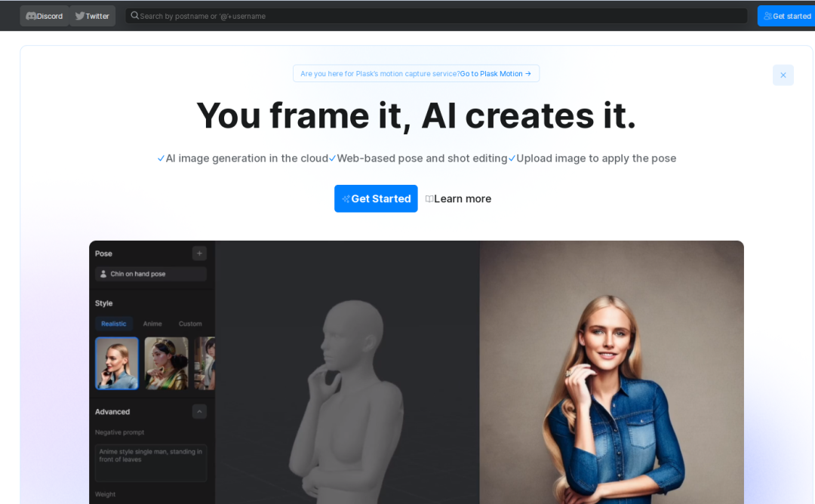This screenshot has height=504, width=815.
Task: Click 'Upload image to apply the pose' text
Action: pyautogui.click(x=596, y=158)
